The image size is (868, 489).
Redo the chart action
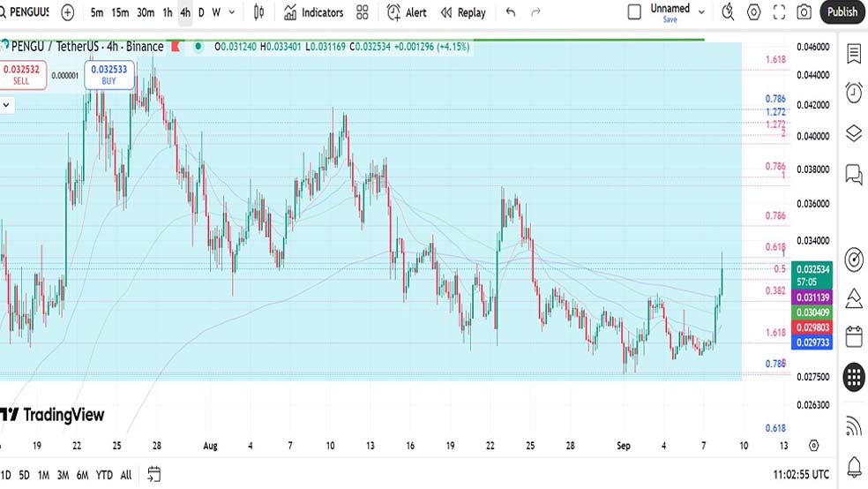coord(535,12)
